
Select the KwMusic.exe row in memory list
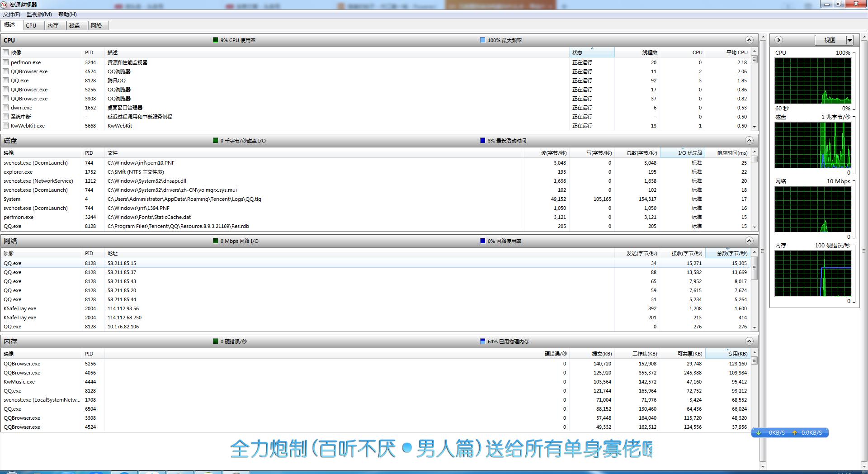(375, 382)
